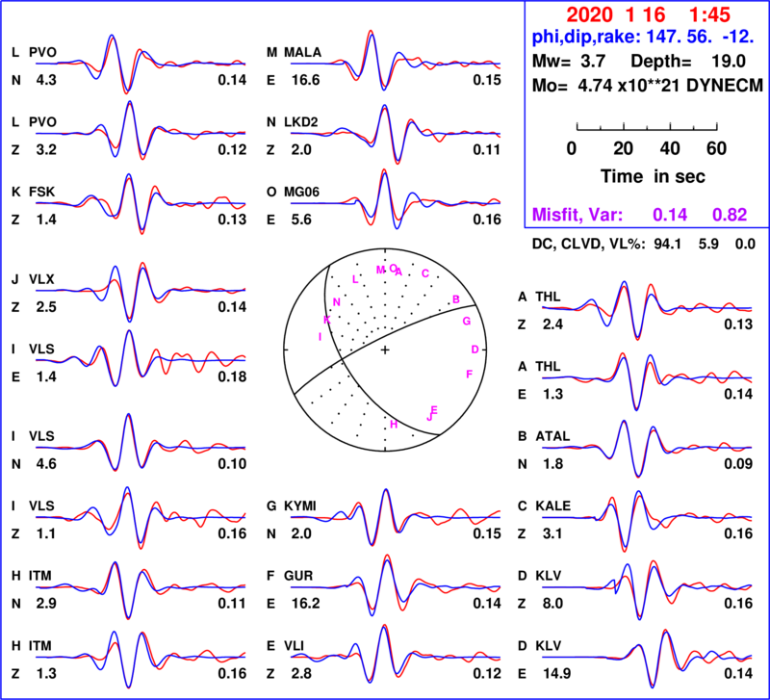
Task: Select the bottom waveform trace in the right column
Action: click(x=646, y=657)
